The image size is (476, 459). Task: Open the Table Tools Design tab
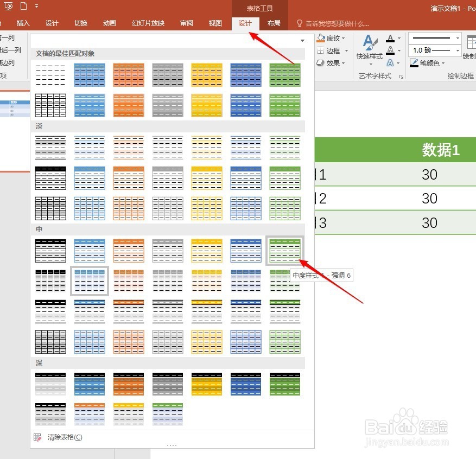(245, 23)
